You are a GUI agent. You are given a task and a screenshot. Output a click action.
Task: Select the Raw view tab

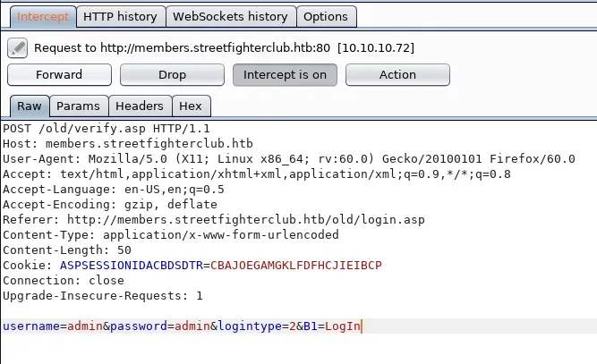point(28,106)
